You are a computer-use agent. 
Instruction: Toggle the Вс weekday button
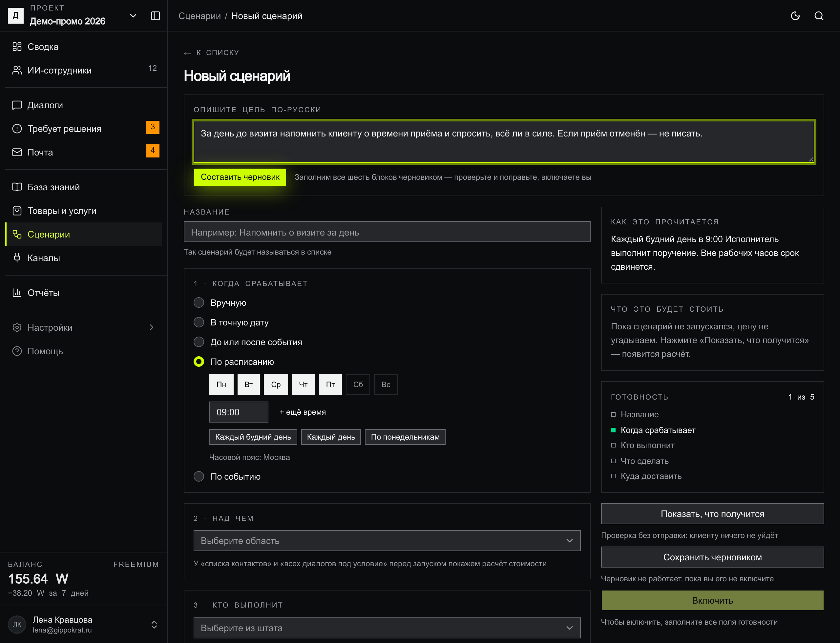386,384
